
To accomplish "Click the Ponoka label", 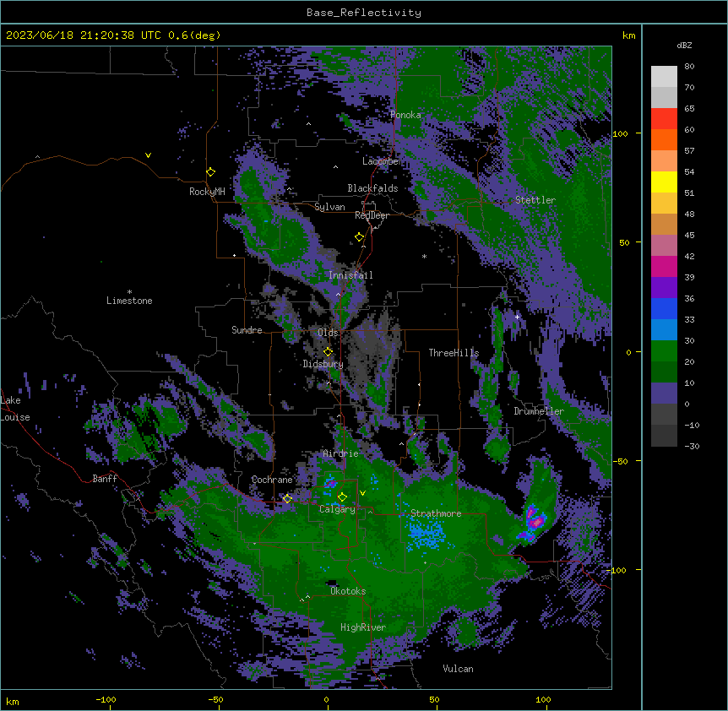I will coord(405,115).
